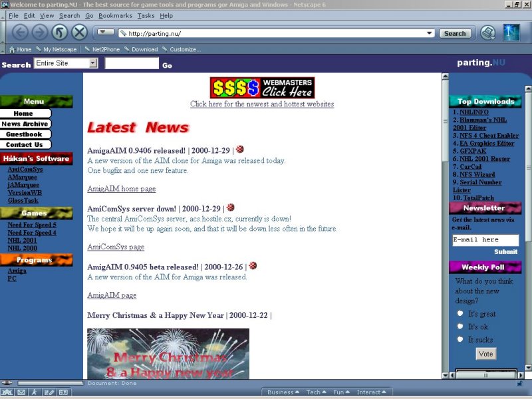The width and height of the screenshot is (532, 399).
Task: Select the "It sucks" poll option
Action: [460, 339]
